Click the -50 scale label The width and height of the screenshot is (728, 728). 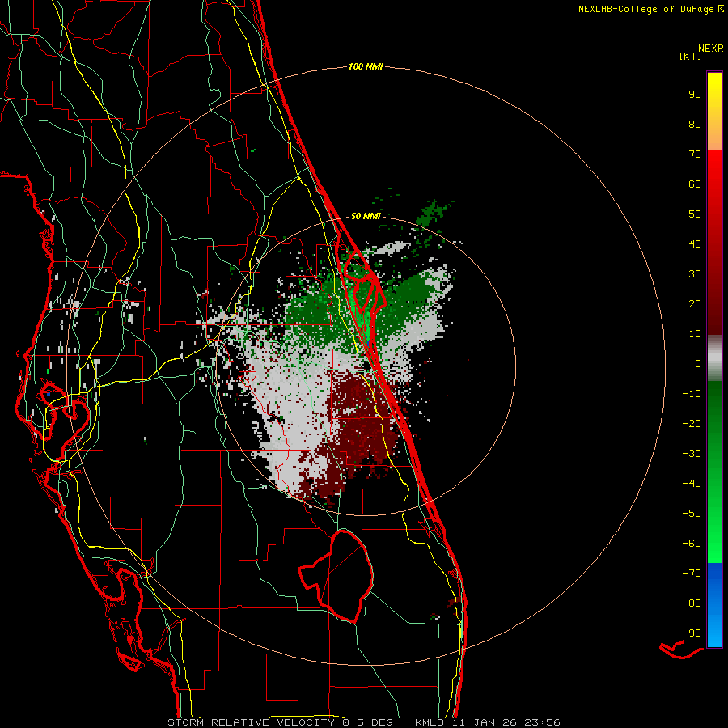(692, 514)
